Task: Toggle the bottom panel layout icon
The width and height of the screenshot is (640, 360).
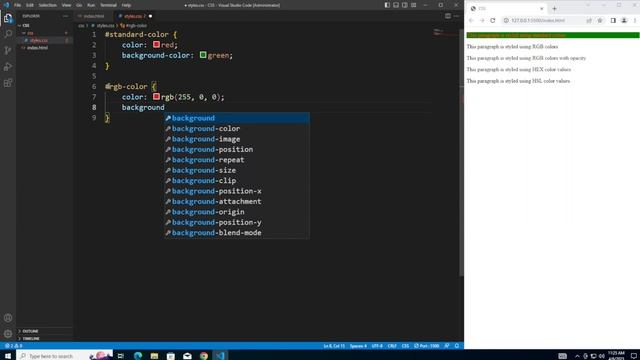Action: coord(396,5)
